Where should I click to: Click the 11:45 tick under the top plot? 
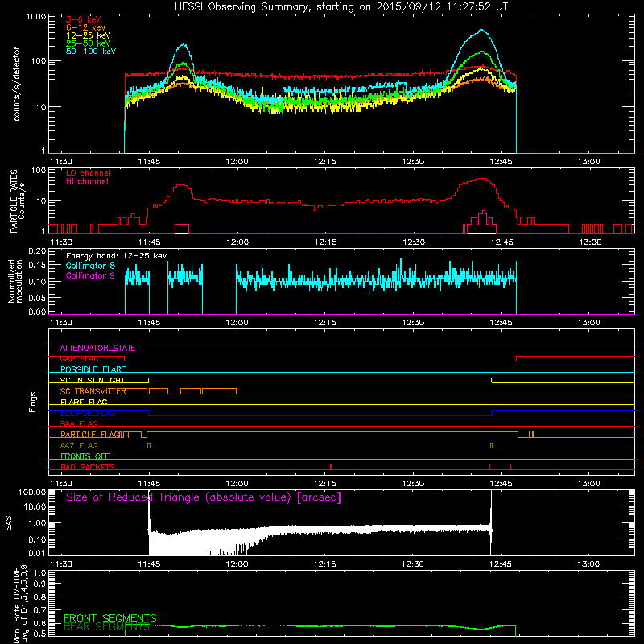[149, 162]
